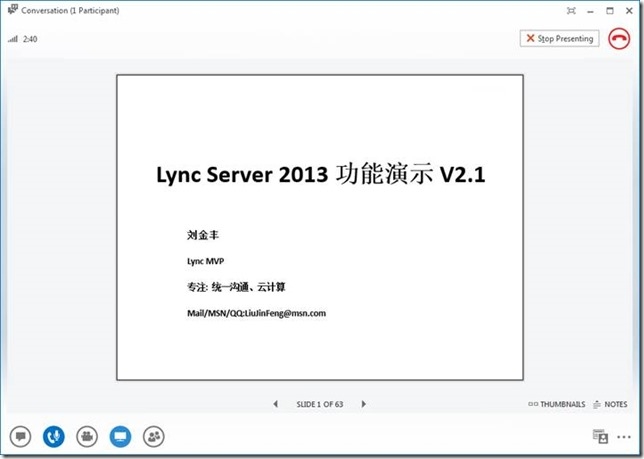The width and height of the screenshot is (644, 459).
Task: Check the signal strength bars icon
Action: [13, 39]
